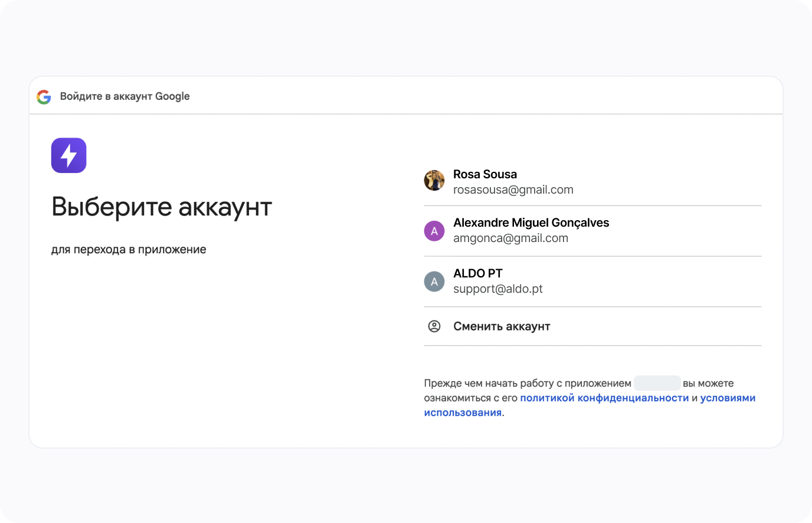Choose the Rosa Sousa account name
Screen dimensions: 812x523
coord(484,174)
